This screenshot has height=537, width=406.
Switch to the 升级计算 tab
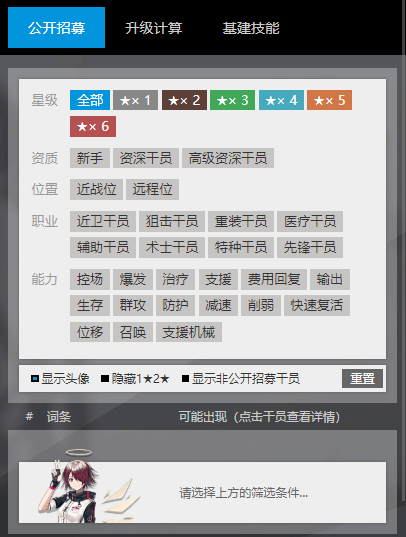tap(153, 28)
